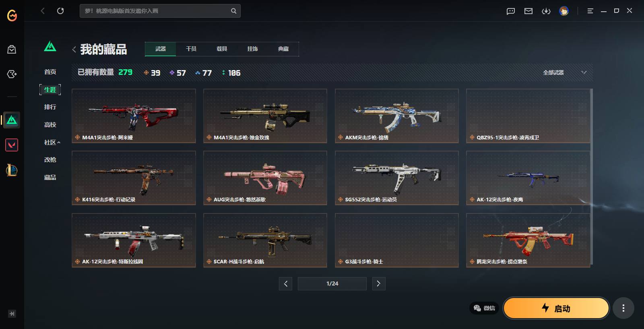Image resolution: width=644 pixels, height=329 pixels.
Task: Open the mail inbox icon
Action: coord(528,11)
